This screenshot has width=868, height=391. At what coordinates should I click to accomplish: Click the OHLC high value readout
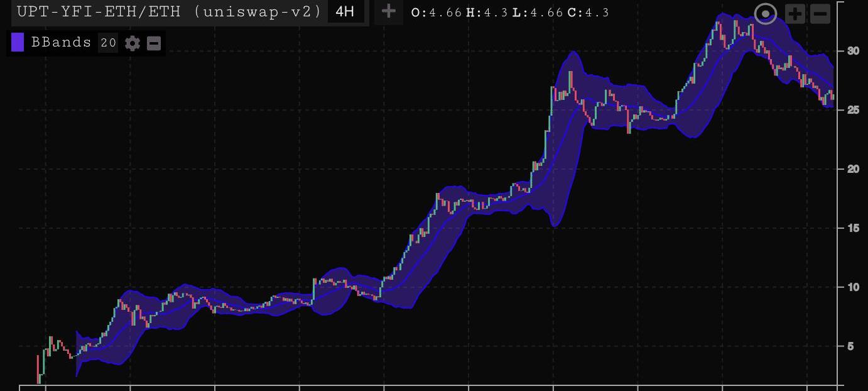(x=487, y=13)
